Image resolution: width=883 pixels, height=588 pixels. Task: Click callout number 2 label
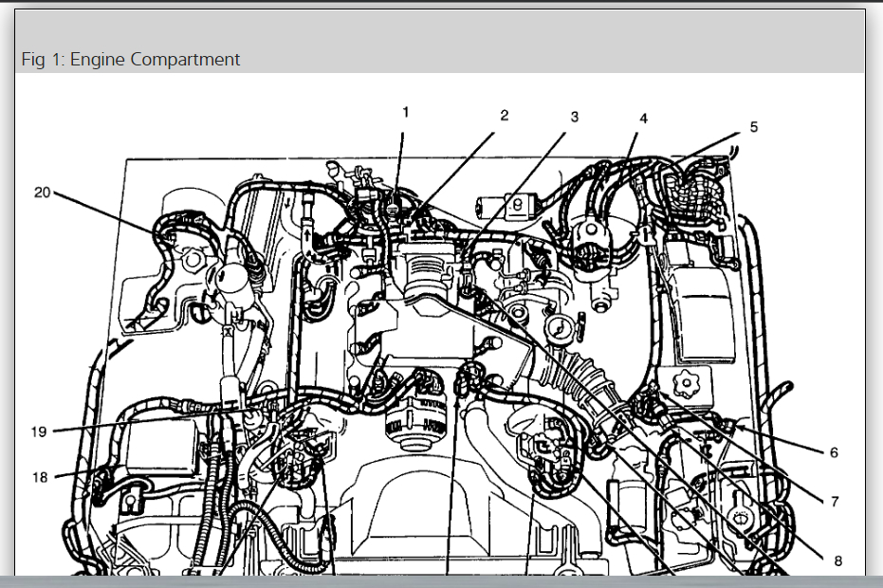tap(504, 116)
